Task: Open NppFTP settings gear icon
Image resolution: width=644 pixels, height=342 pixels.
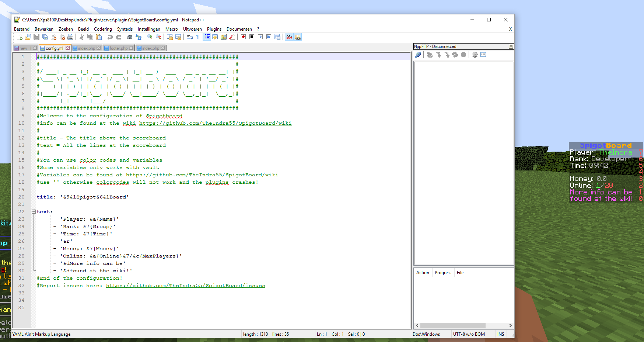Action: coord(475,55)
